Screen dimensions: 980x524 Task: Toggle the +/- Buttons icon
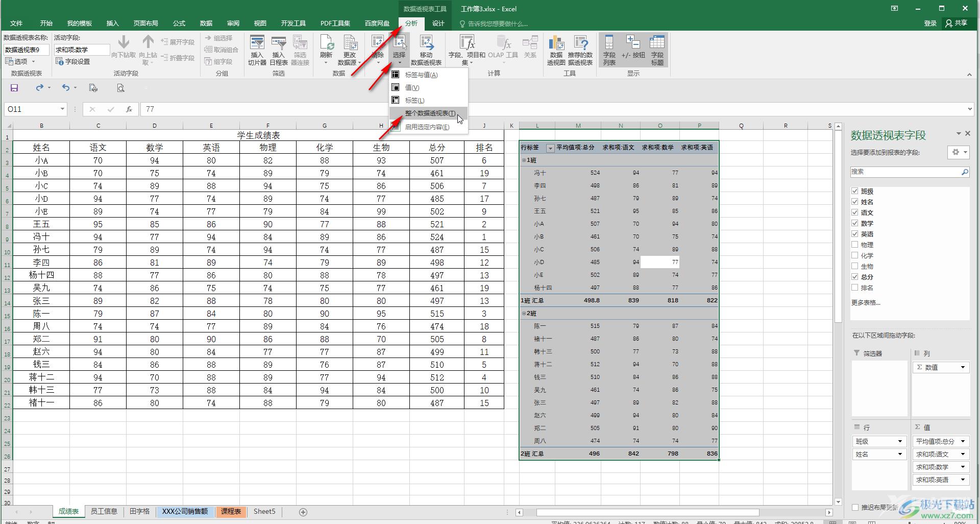[633, 47]
